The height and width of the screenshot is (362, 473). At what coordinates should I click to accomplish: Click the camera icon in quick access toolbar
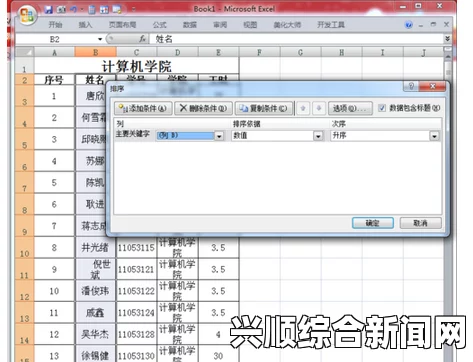[61, 9]
